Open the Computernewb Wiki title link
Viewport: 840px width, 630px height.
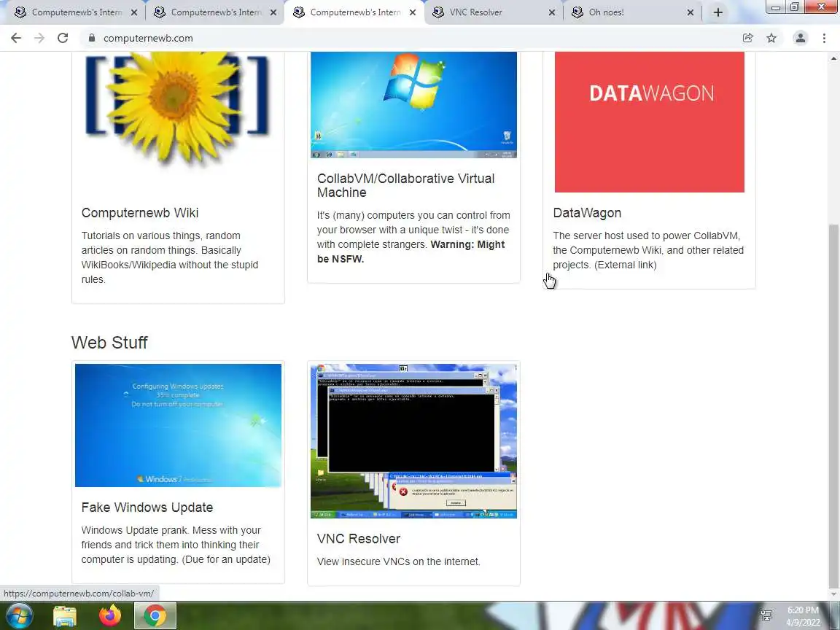[x=140, y=213]
